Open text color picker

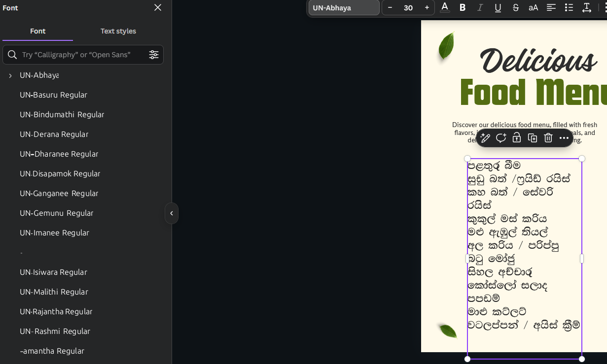[445, 7]
